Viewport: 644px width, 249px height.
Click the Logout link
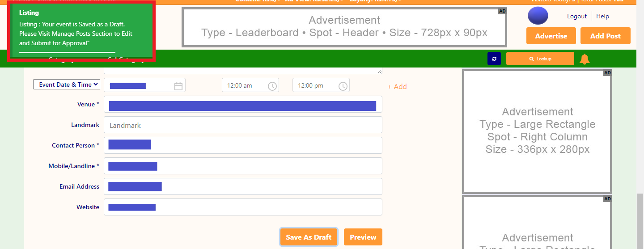(x=576, y=16)
